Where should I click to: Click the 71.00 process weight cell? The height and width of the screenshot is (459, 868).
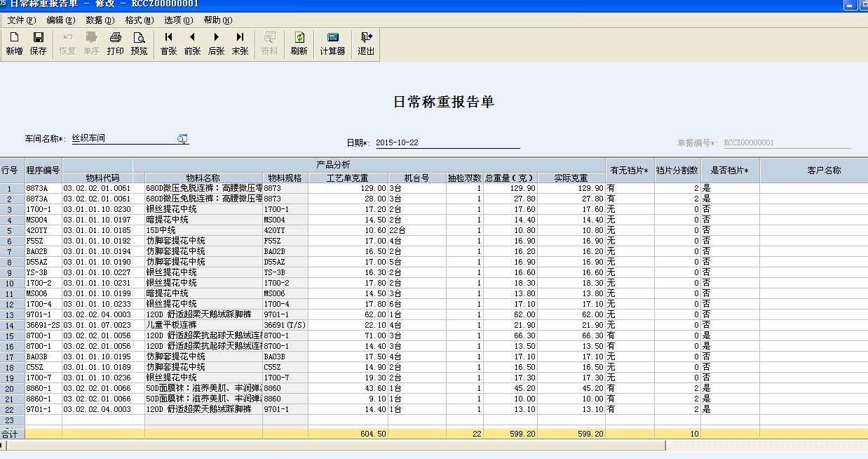[x=348, y=335]
